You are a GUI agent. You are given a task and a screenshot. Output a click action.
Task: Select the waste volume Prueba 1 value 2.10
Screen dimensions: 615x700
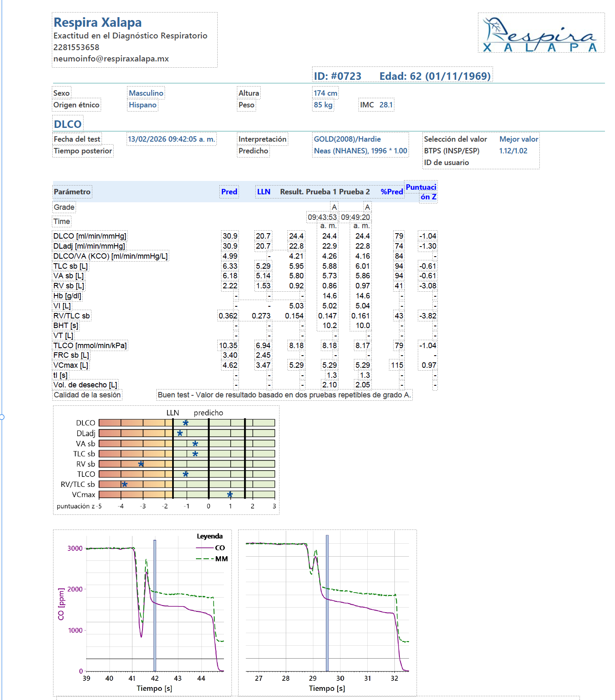[330, 385]
